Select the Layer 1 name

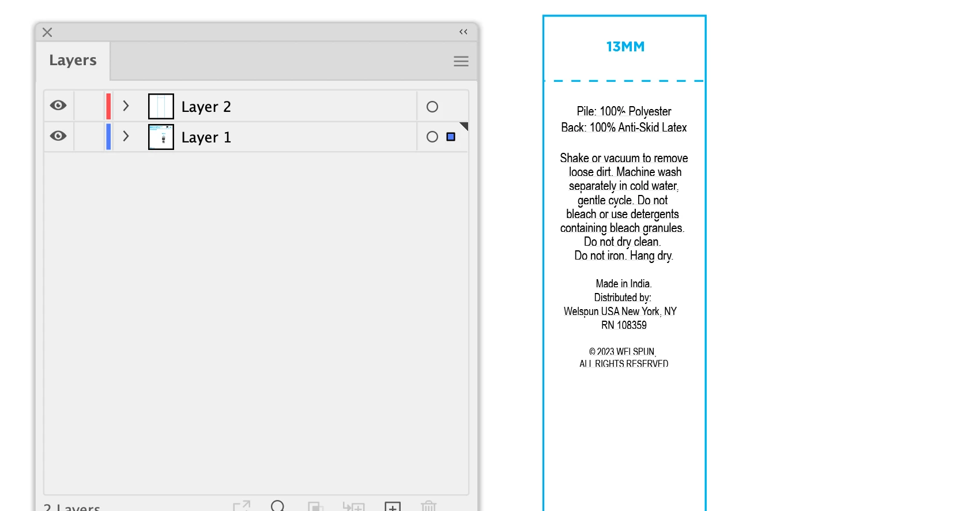click(x=206, y=137)
